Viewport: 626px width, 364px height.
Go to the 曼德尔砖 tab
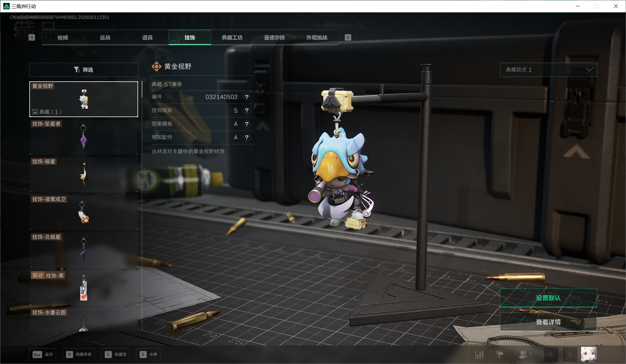pos(275,37)
